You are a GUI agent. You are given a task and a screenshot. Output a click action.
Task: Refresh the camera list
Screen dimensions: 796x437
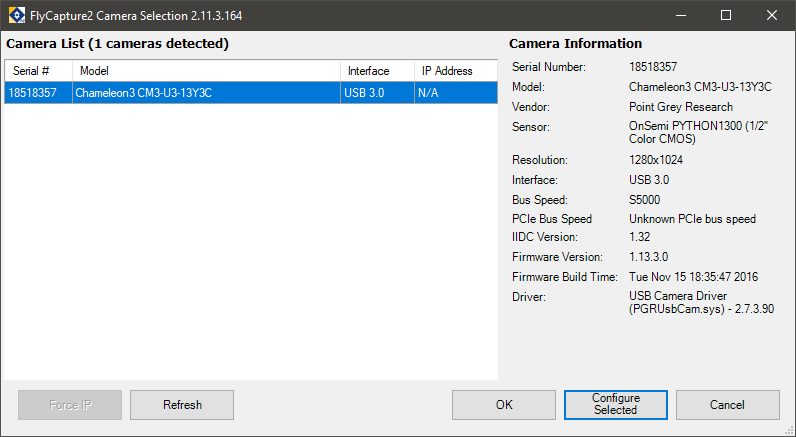tap(182, 405)
